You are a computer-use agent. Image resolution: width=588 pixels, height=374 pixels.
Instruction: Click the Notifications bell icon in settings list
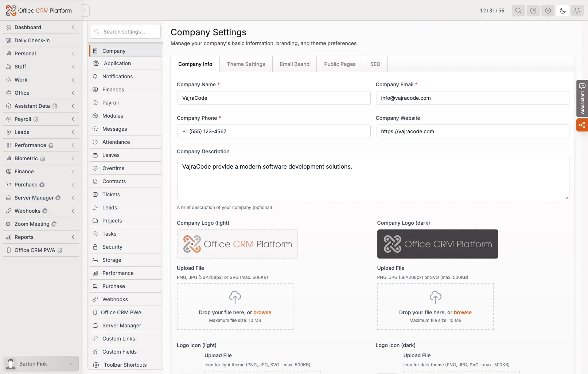coord(95,76)
